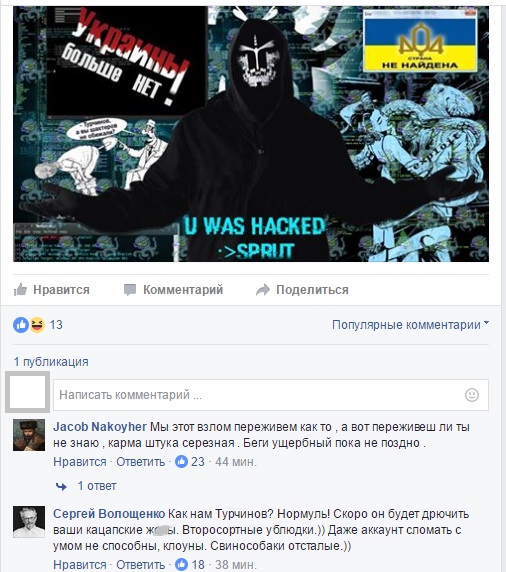This screenshot has height=572, width=506.
Task: Click Jacob Nakoyher's avatar picture
Action: [29, 435]
